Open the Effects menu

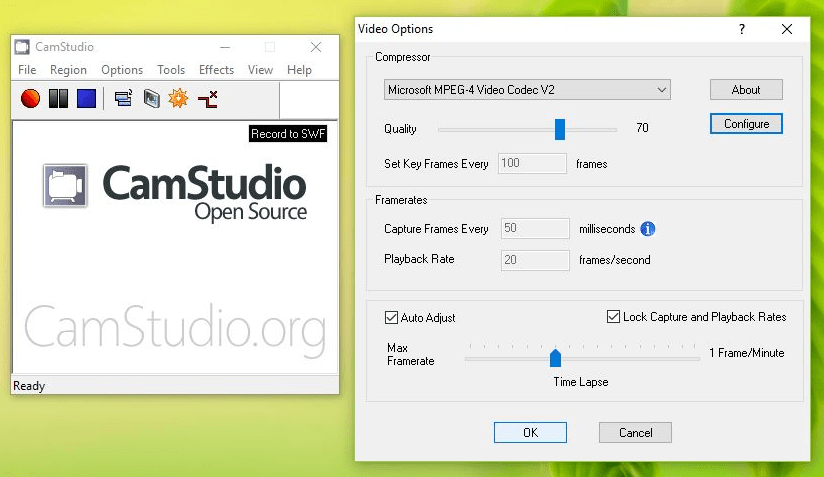pyautogui.click(x=216, y=70)
